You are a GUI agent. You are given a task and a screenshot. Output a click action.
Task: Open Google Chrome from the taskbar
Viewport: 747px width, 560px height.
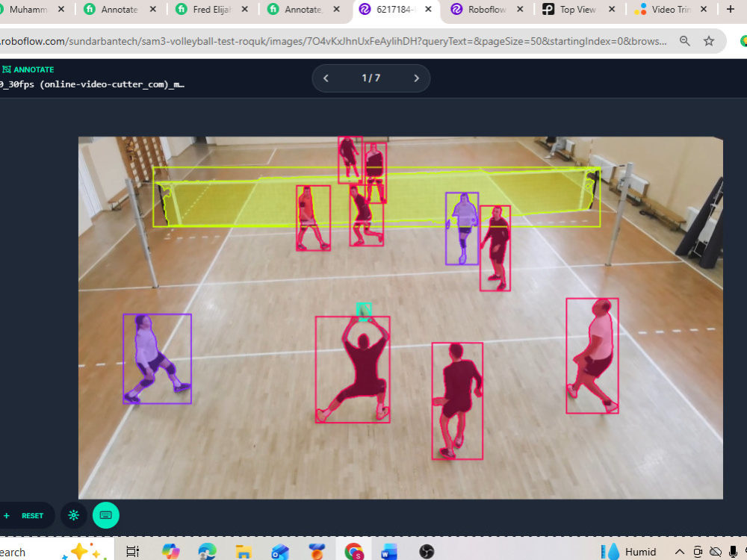click(x=353, y=552)
